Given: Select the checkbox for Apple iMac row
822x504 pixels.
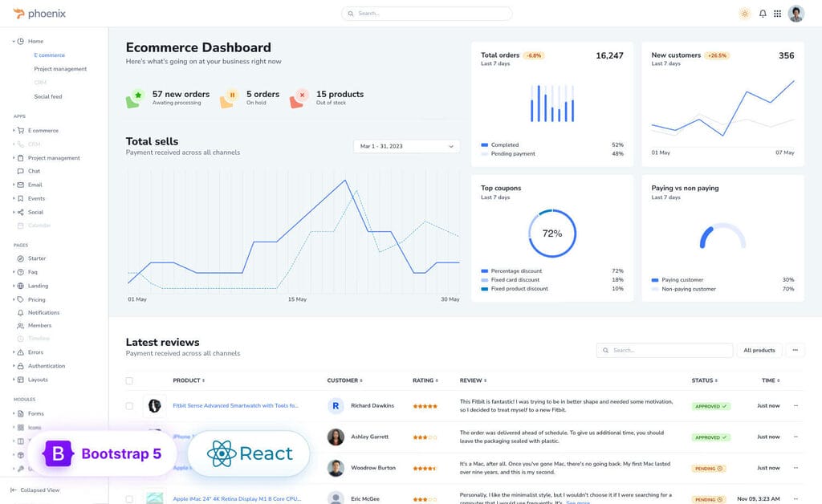Looking at the screenshot, I should coord(129,499).
